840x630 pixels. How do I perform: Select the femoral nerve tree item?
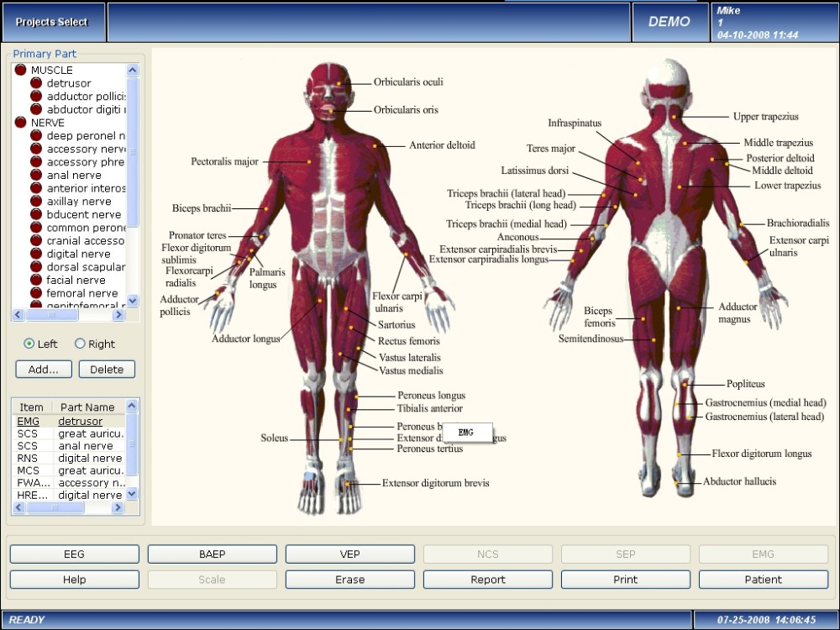click(82, 293)
